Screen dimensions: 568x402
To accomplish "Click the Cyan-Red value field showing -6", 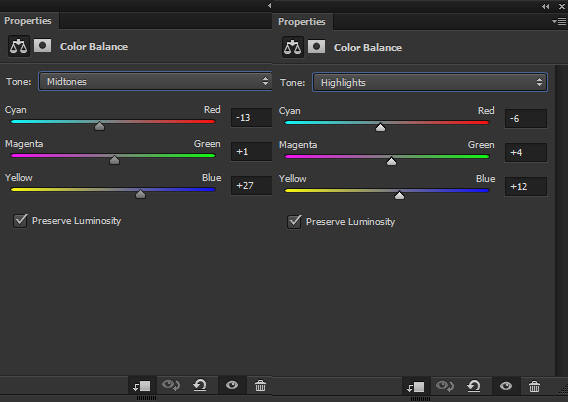I will 526,118.
